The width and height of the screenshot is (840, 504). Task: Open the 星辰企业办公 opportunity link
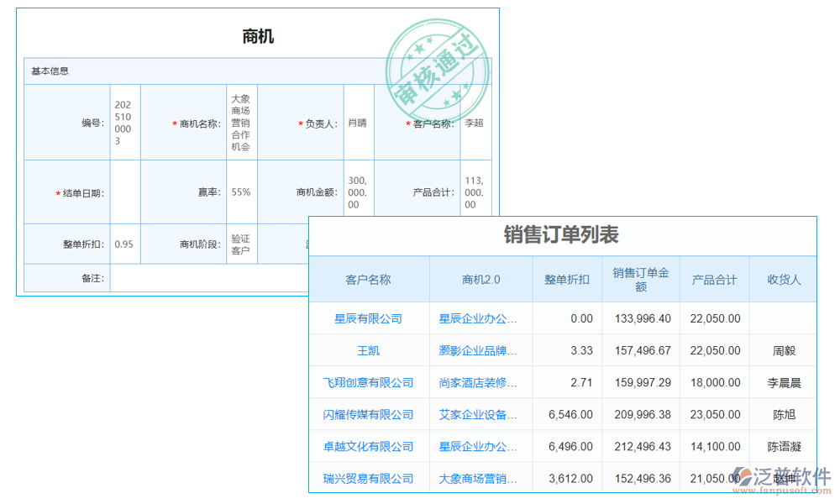click(x=480, y=318)
